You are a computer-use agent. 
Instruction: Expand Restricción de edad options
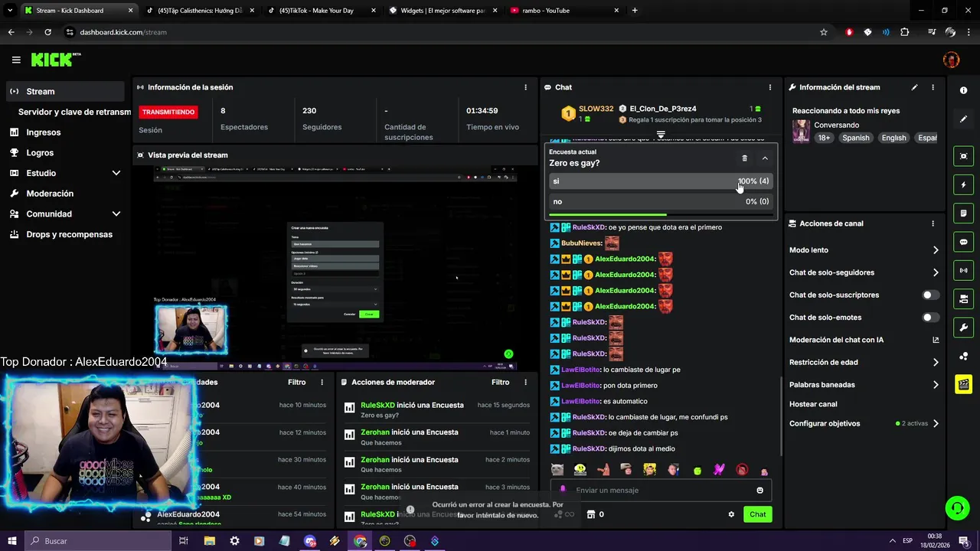point(936,362)
